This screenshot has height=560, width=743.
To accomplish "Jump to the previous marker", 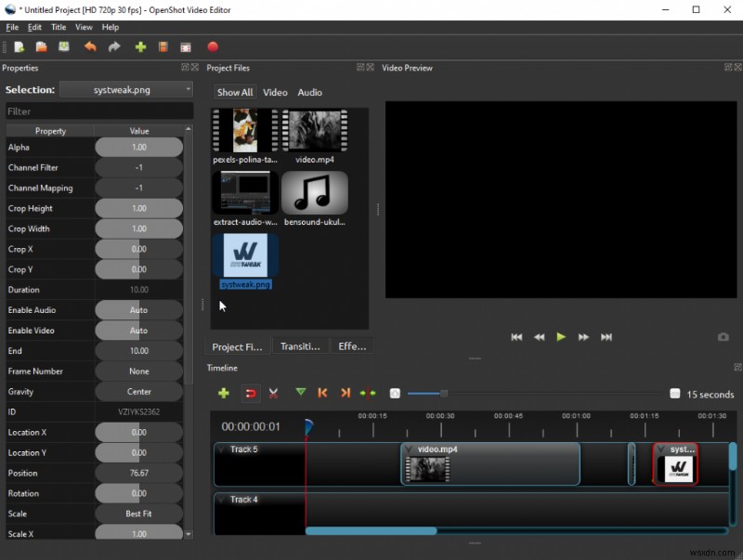I will pos(322,394).
